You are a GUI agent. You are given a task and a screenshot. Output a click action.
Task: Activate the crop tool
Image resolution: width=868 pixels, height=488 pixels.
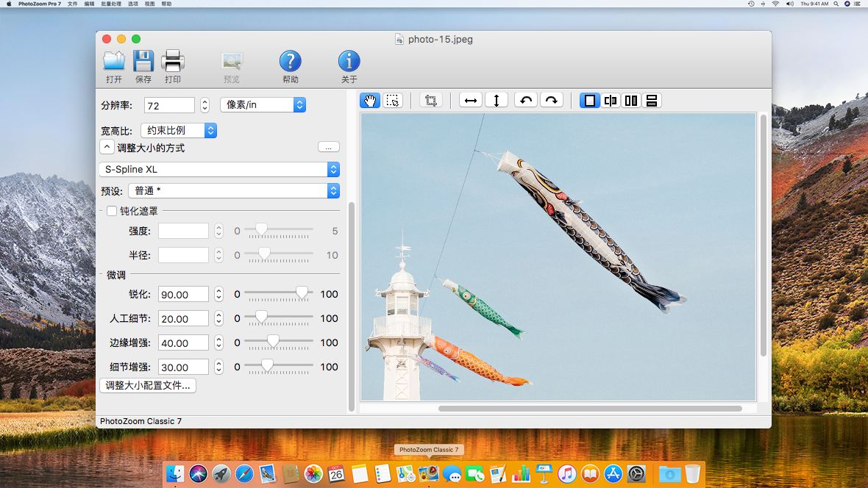[431, 99]
